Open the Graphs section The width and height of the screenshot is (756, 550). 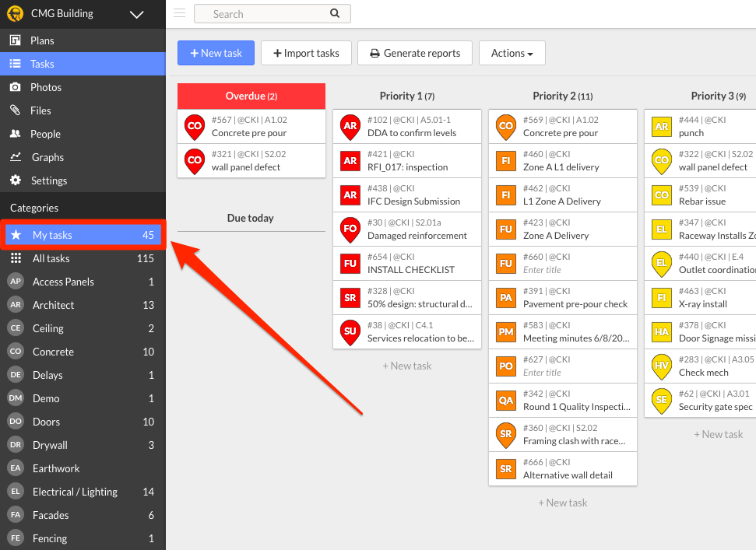83,157
